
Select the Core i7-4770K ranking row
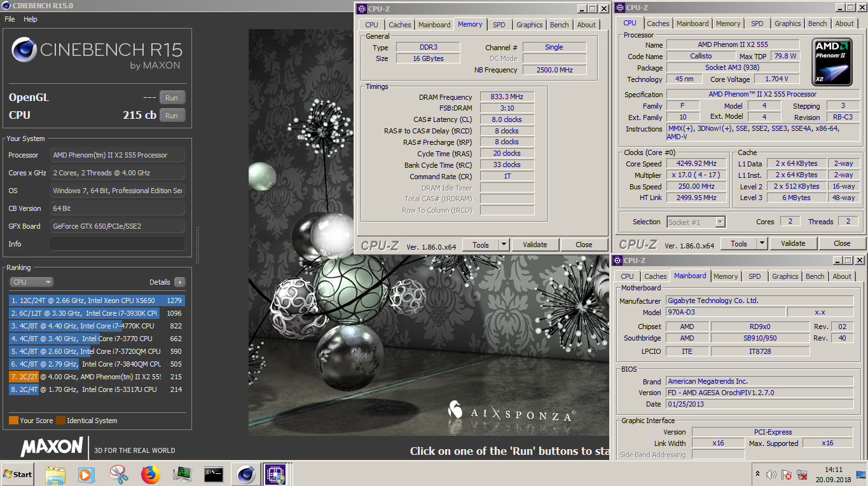tap(97, 326)
